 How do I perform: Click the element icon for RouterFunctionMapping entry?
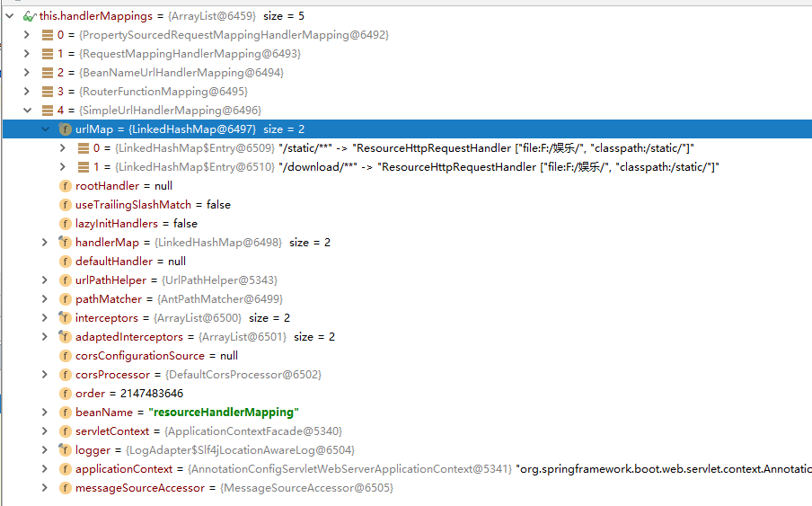coord(48,92)
